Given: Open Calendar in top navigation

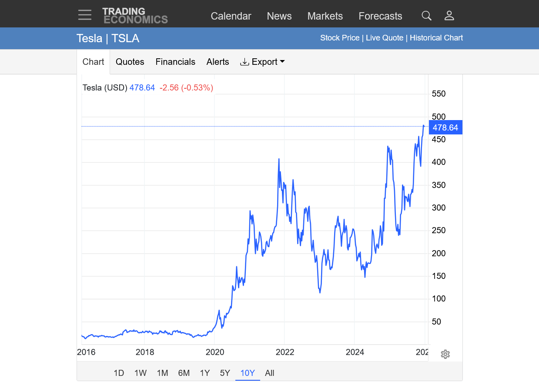Looking at the screenshot, I should [231, 16].
